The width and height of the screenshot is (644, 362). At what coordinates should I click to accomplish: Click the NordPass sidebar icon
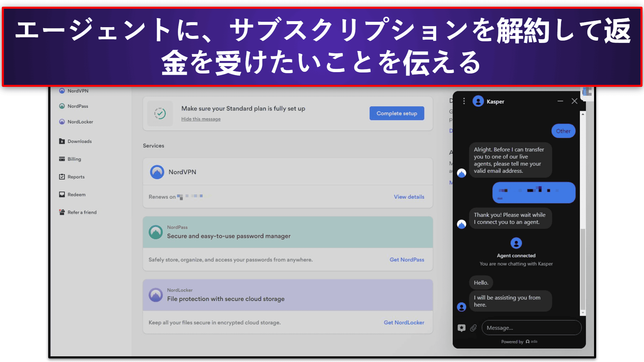62,106
